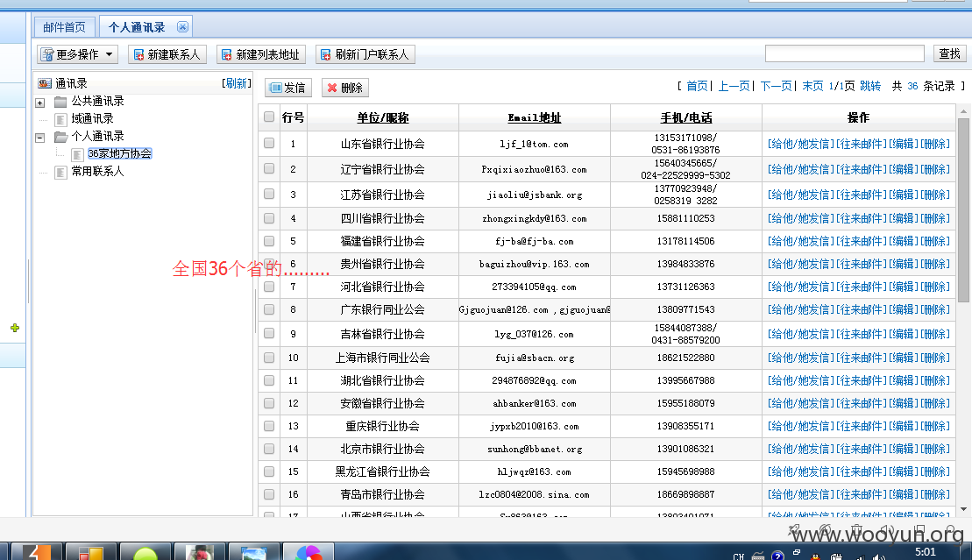
Task: Click 删除 link for 四川省银行业协会
Action: point(935,218)
